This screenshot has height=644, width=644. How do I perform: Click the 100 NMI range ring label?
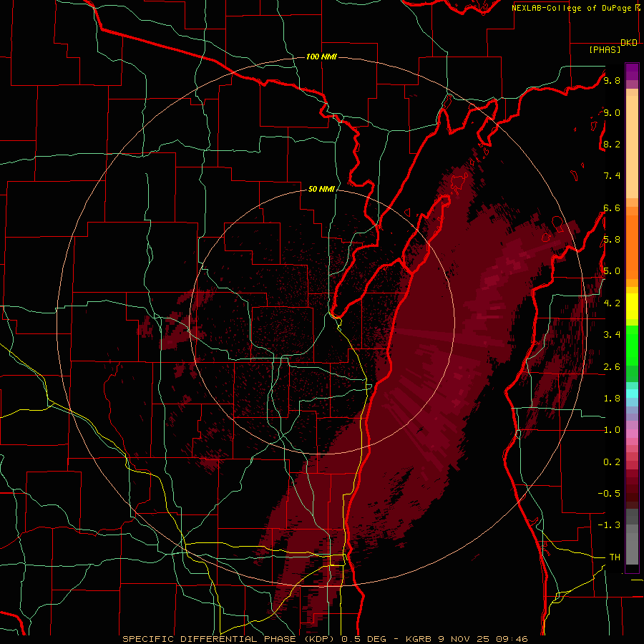point(321,57)
